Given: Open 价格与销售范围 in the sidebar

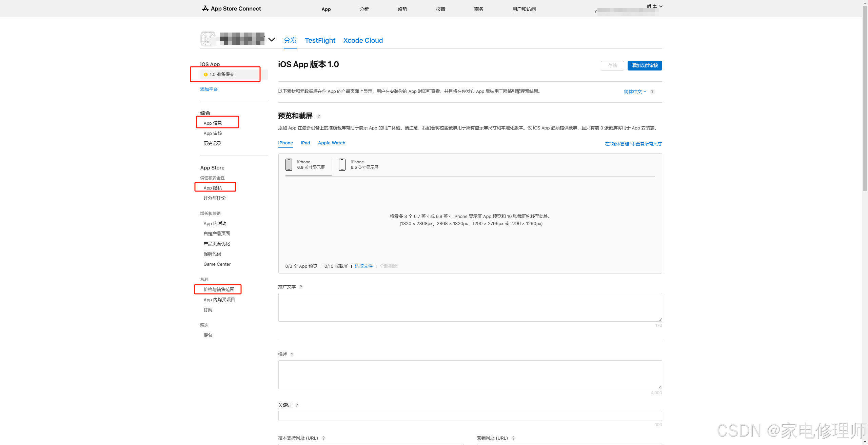Looking at the screenshot, I should (x=219, y=289).
